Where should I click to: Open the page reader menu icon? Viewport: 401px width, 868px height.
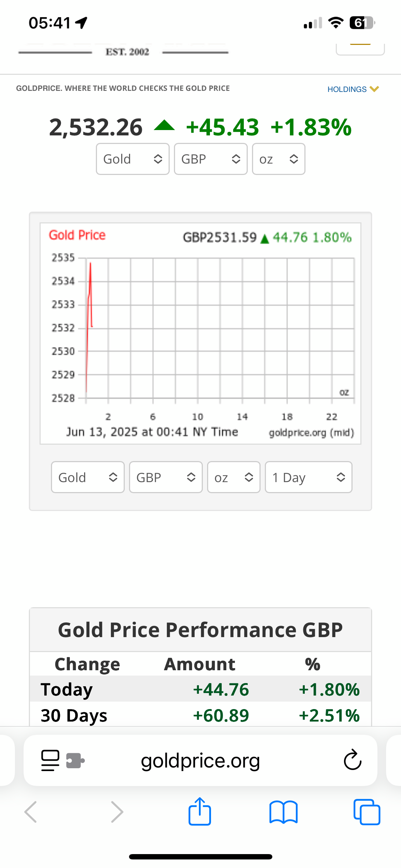click(x=50, y=760)
